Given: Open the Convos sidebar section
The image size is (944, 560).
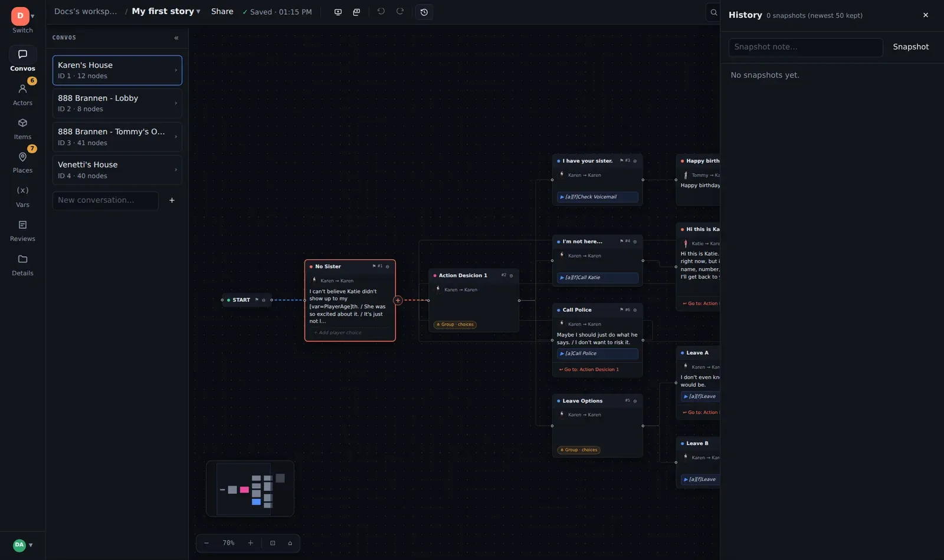Looking at the screenshot, I should (x=22, y=60).
